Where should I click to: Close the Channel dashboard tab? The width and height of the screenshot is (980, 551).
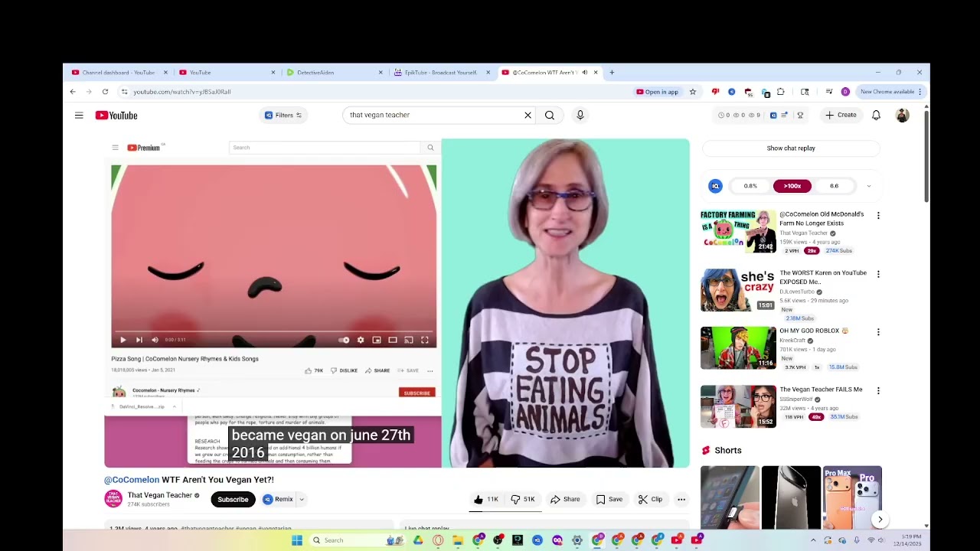pos(165,73)
